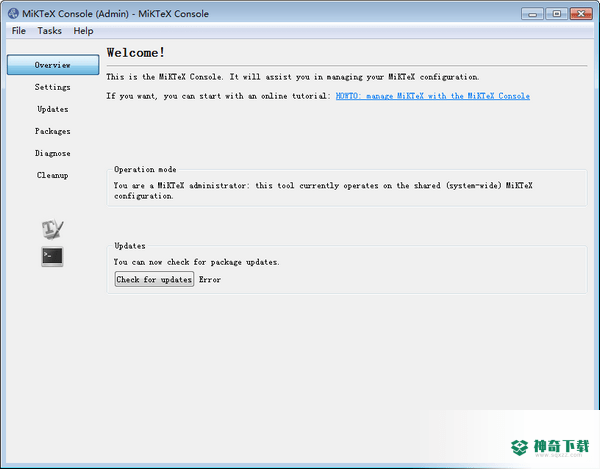The width and height of the screenshot is (600, 469).
Task: Click 'You can now check for package updates.'
Action: 196,262
